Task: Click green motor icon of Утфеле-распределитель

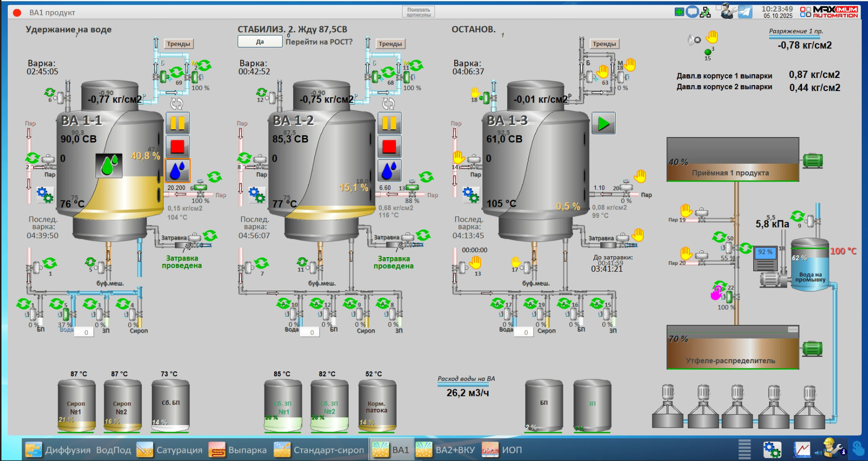Action: [x=812, y=349]
